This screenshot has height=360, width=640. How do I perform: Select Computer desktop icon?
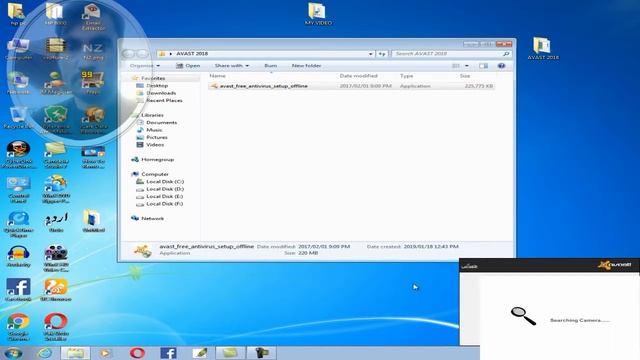point(18,49)
